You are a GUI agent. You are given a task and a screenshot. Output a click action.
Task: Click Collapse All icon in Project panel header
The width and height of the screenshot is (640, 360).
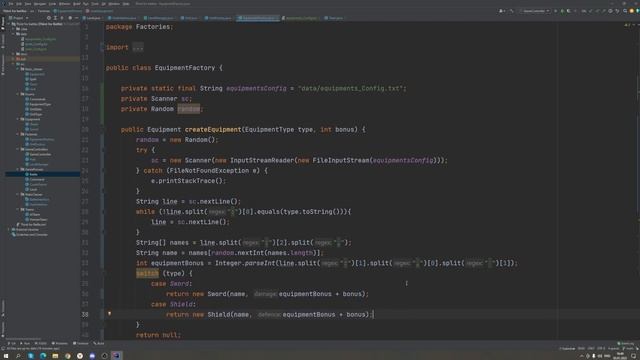coord(62,18)
